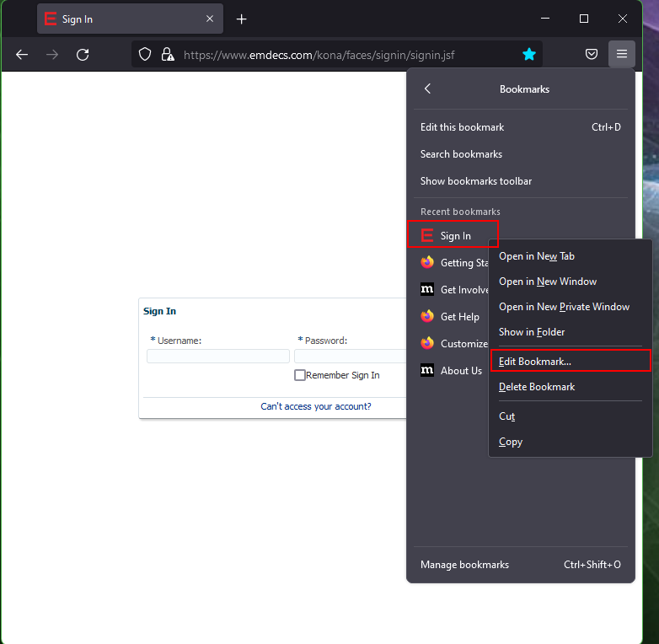Open Manage bookmarks
This screenshot has width=659, height=644.
coord(520,564)
